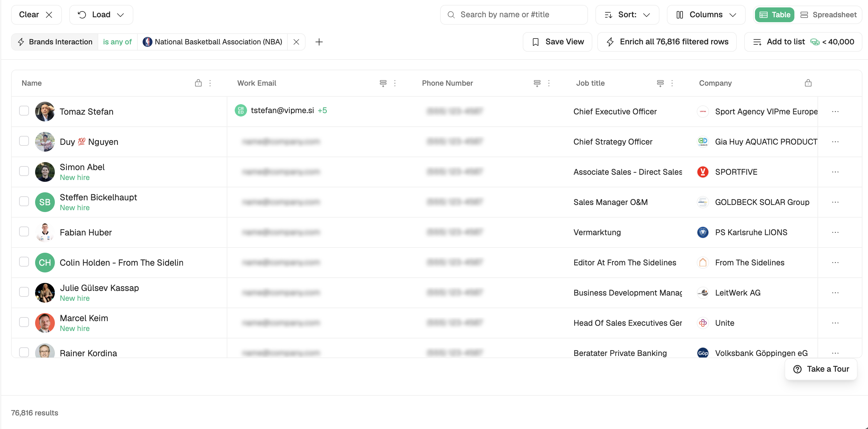This screenshot has width=868, height=429.
Task: Add a new filter with the plus icon
Action: pyautogui.click(x=319, y=42)
